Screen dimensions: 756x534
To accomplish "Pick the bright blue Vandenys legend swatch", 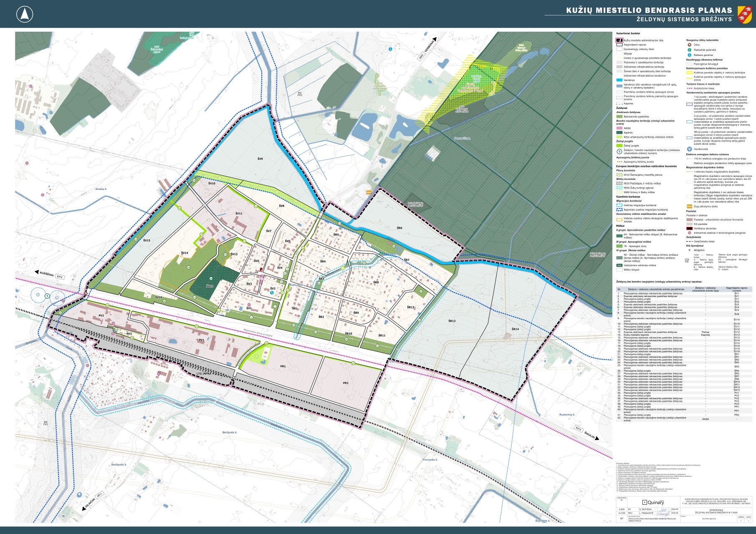I will 619,80.
